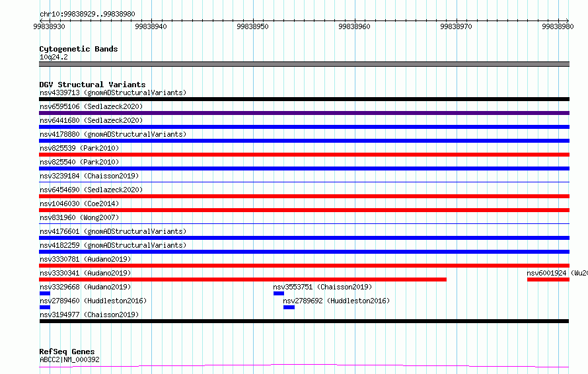Click ruler position 99838970
Image resolution: width=588 pixels, height=374 pixels.
click(456, 26)
